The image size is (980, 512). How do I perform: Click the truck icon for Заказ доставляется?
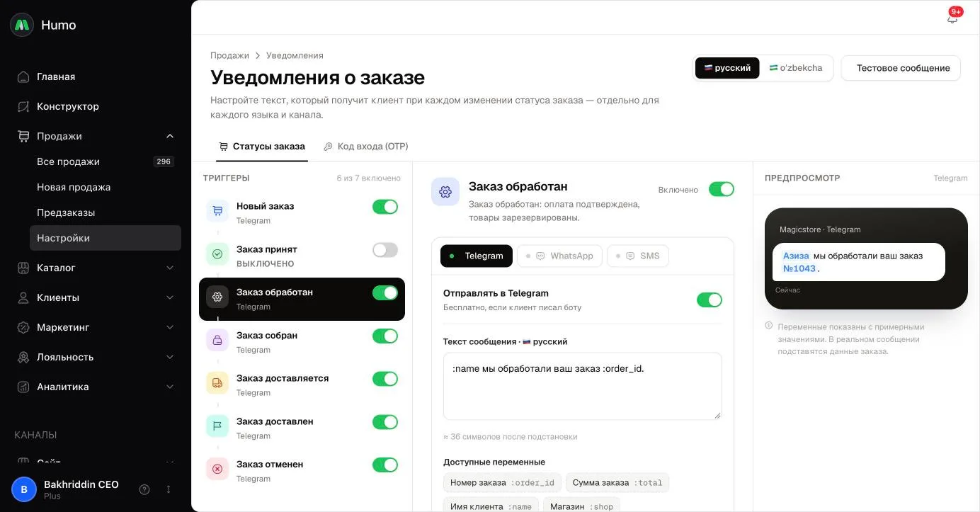click(217, 383)
